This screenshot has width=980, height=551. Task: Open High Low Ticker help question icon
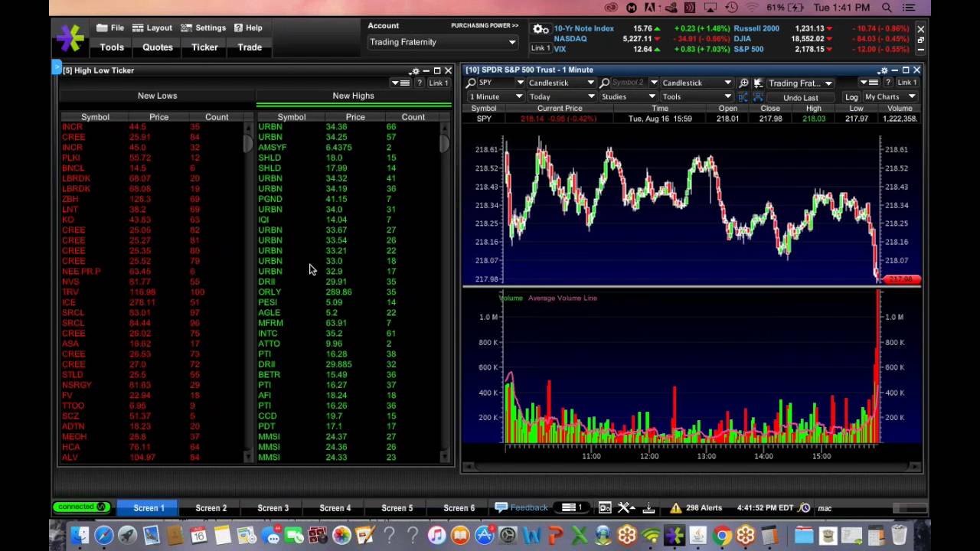419,83
